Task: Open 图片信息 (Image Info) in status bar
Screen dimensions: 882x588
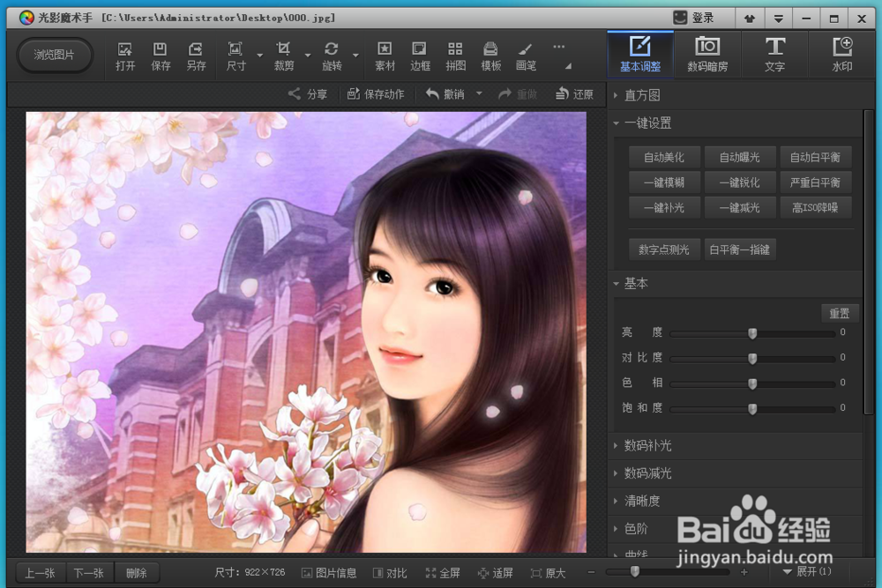Action: pos(329,573)
